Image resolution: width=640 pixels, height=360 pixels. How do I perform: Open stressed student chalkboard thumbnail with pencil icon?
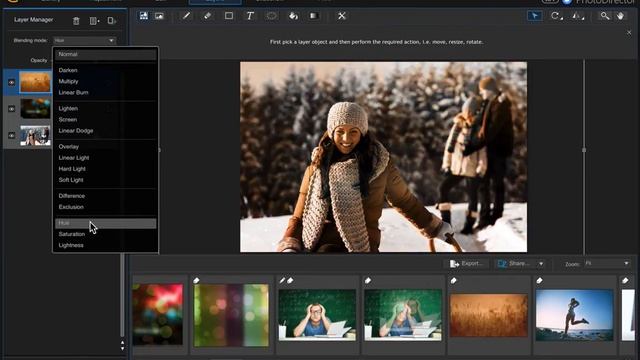[317, 315]
